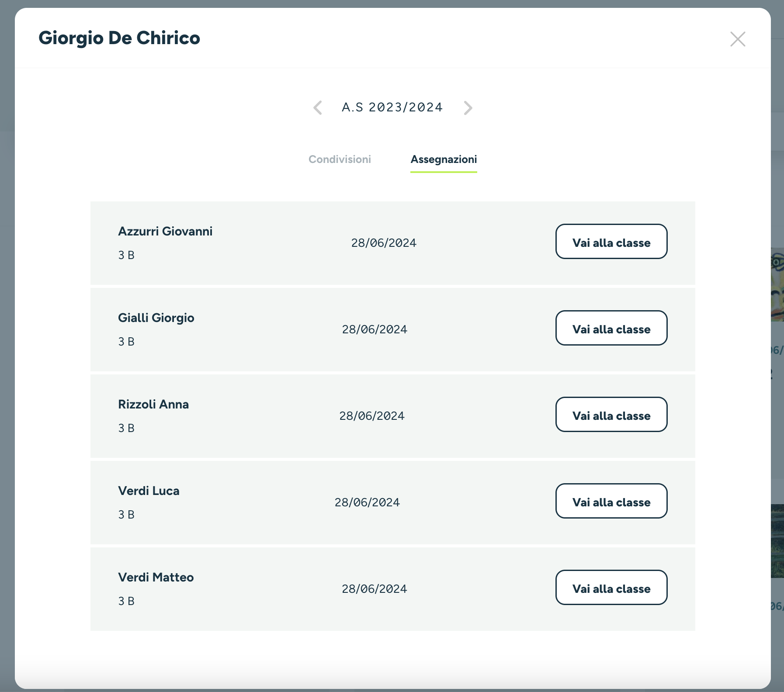The height and width of the screenshot is (692, 784).
Task: Click the Giorgio De Chirico dialog title
Action: coord(119,38)
